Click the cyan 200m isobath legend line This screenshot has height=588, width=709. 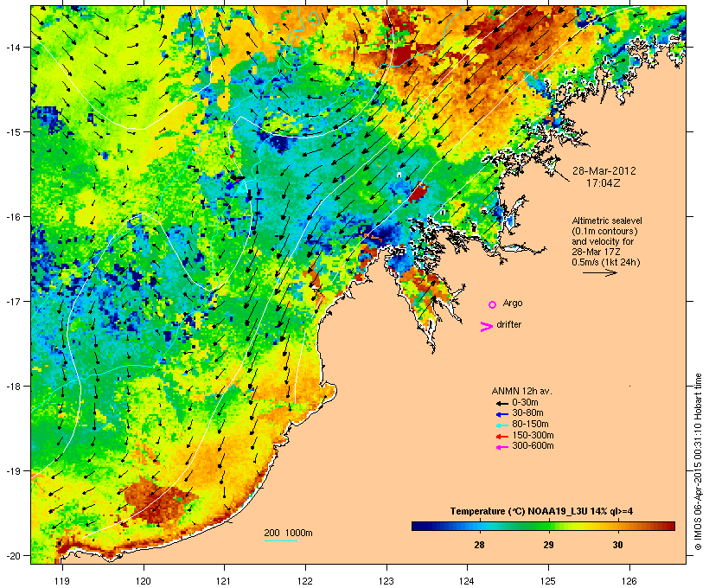(x=280, y=540)
